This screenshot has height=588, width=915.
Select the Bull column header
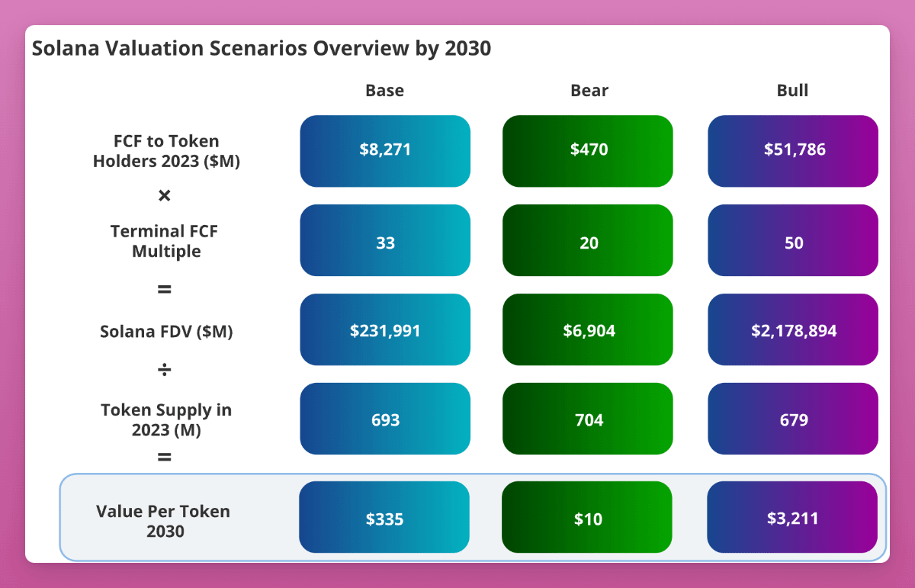(792, 91)
